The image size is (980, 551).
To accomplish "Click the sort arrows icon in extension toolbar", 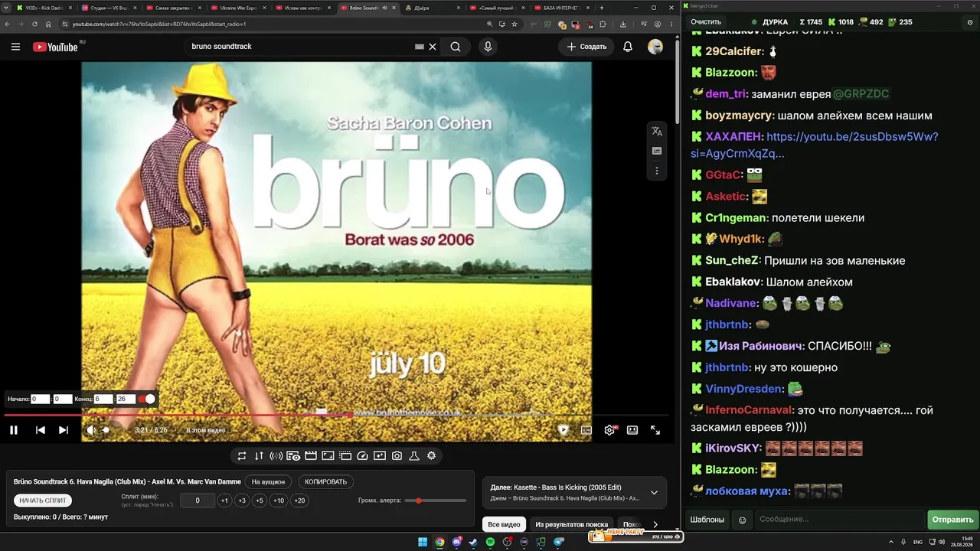I will (x=259, y=455).
